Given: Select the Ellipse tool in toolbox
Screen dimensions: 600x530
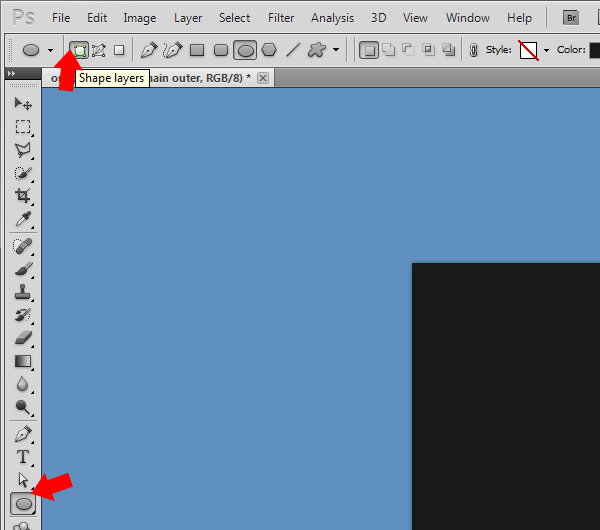Looking at the screenshot, I should click(x=23, y=504).
